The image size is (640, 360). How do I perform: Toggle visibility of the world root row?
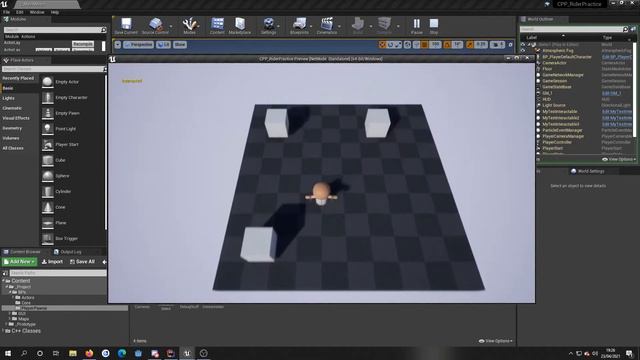(523, 44)
